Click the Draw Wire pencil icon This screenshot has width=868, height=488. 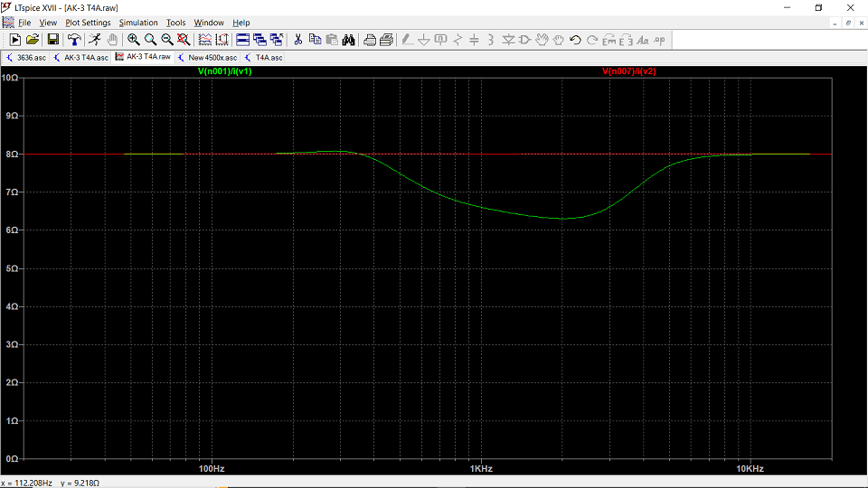pyautogui.click(x=407, y=40)
